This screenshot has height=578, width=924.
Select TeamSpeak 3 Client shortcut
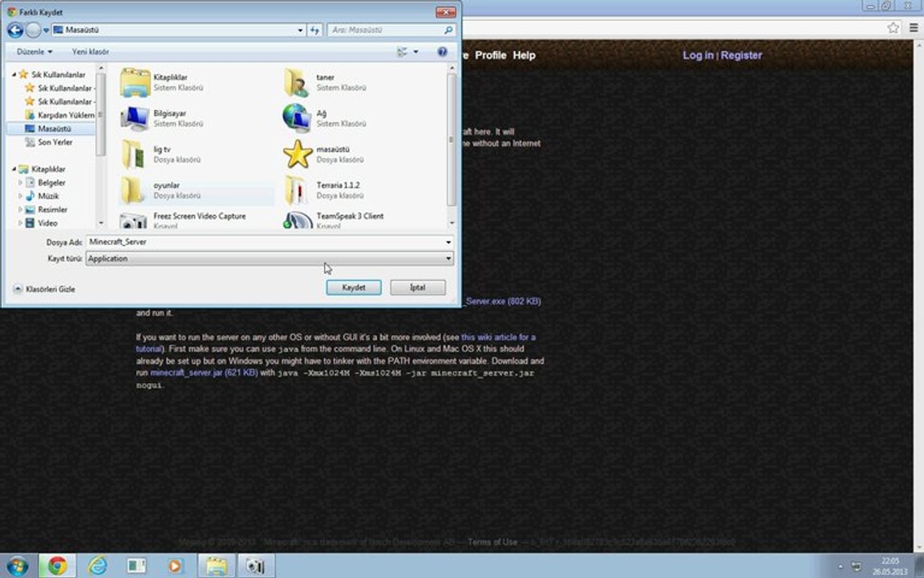[334, 219]
